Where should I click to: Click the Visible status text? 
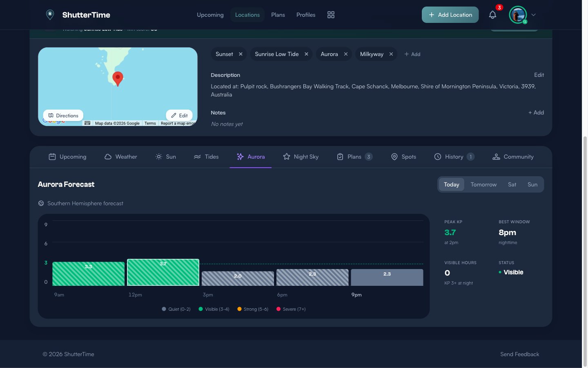(513, 272)
